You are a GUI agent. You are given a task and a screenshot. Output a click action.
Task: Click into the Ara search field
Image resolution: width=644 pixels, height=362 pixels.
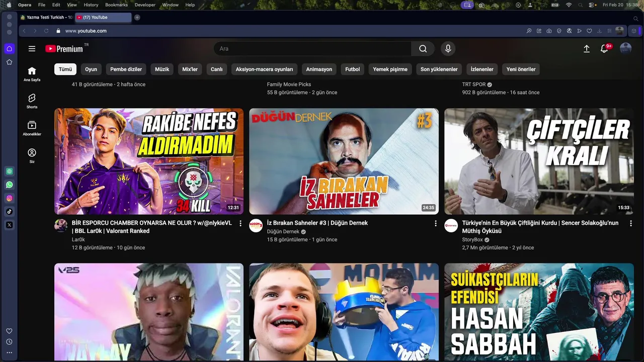(x=312, y=49)
